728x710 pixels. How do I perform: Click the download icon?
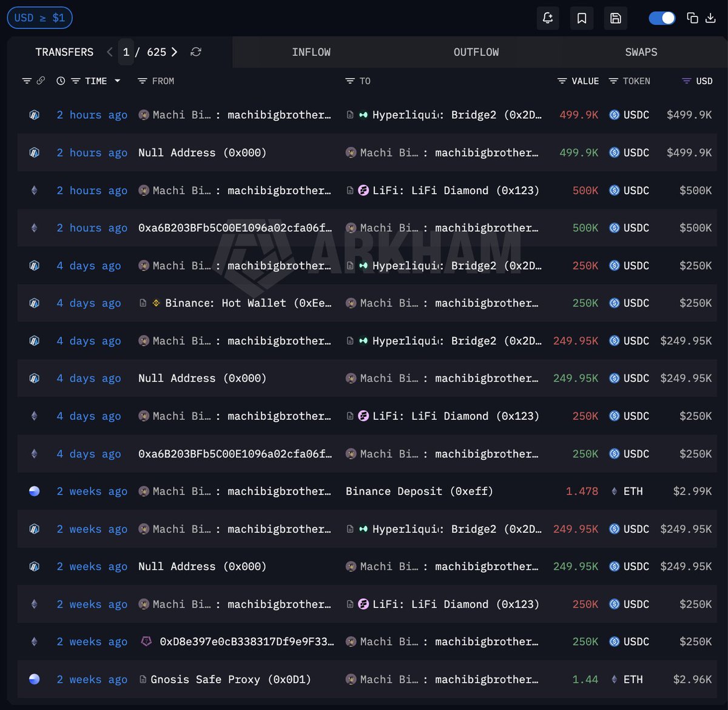710,18
